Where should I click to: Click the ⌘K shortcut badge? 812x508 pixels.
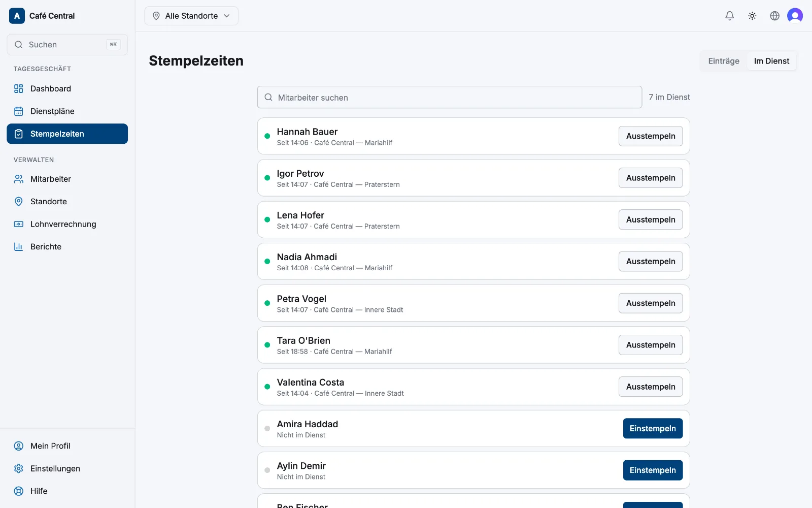tap(113, 45)
